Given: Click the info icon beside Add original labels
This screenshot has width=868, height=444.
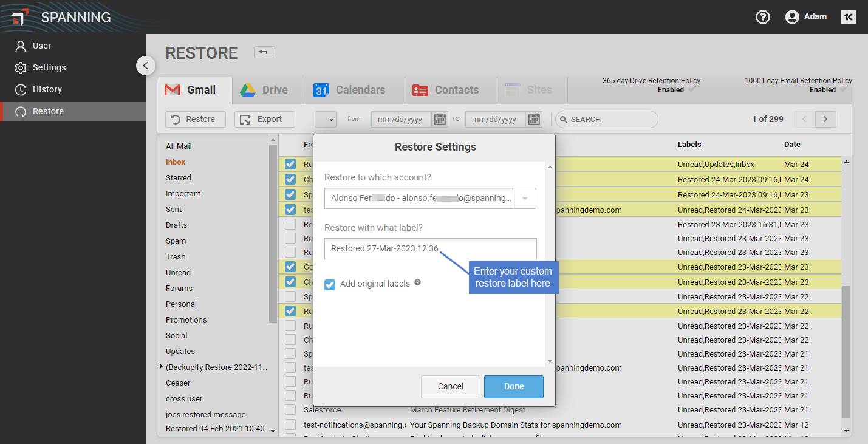Looking at the screenshot, I should (x=418, y=282).
